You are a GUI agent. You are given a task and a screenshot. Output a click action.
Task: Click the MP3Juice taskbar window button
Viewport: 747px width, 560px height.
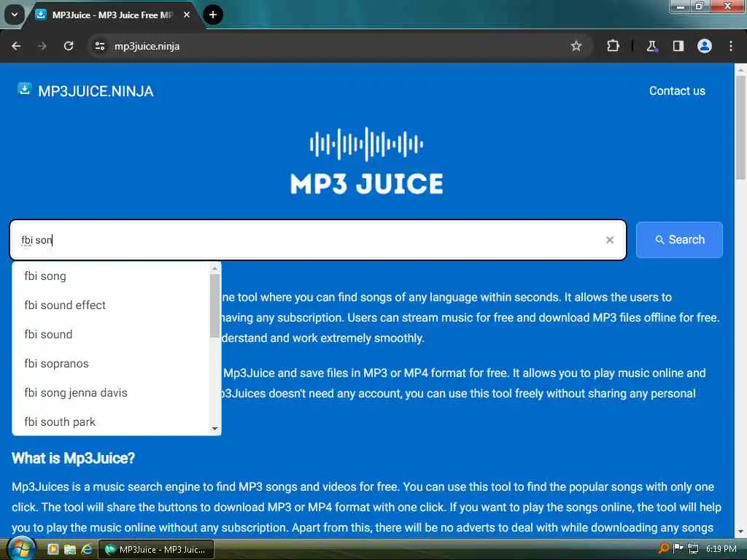pos(156,550)
